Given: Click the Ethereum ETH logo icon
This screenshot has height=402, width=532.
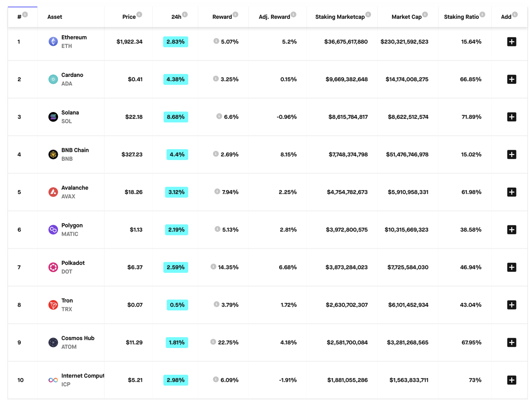Looking at the screenshot, I should tap(53, 42).
